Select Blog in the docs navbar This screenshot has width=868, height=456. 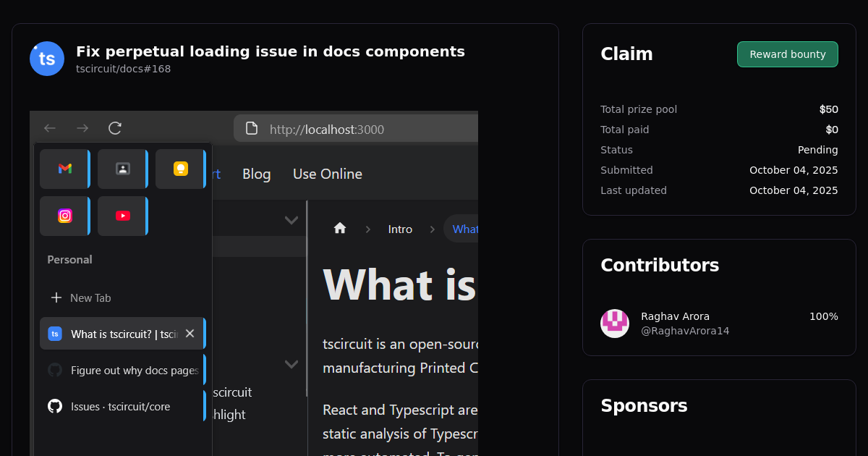pos(256,174)
